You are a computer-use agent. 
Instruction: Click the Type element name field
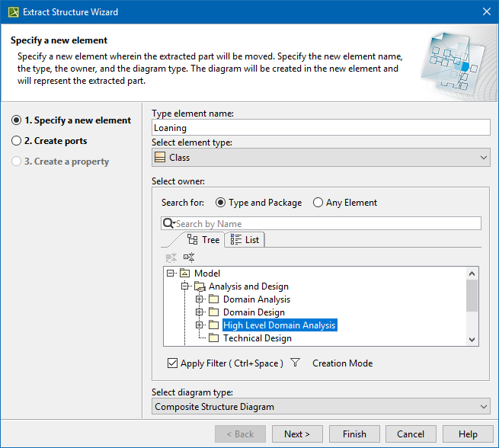pyautogui.click(x=321, y=128)
